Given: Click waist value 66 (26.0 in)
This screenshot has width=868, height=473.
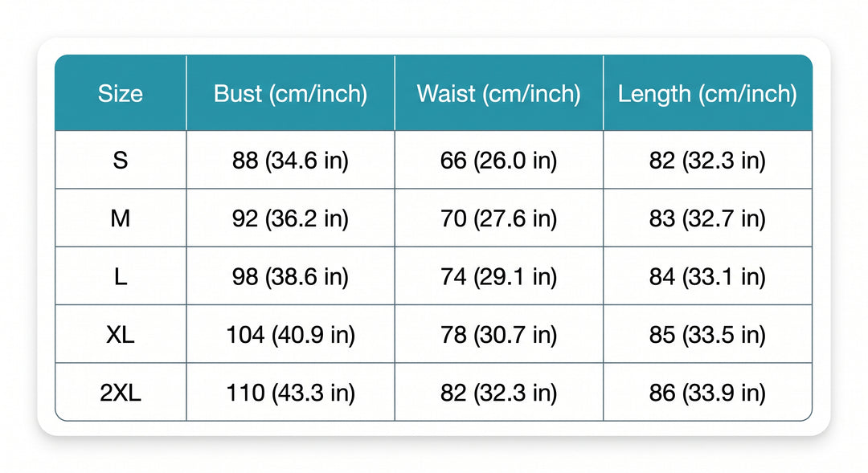Looking at the screenshot, I should coord(499,160).
